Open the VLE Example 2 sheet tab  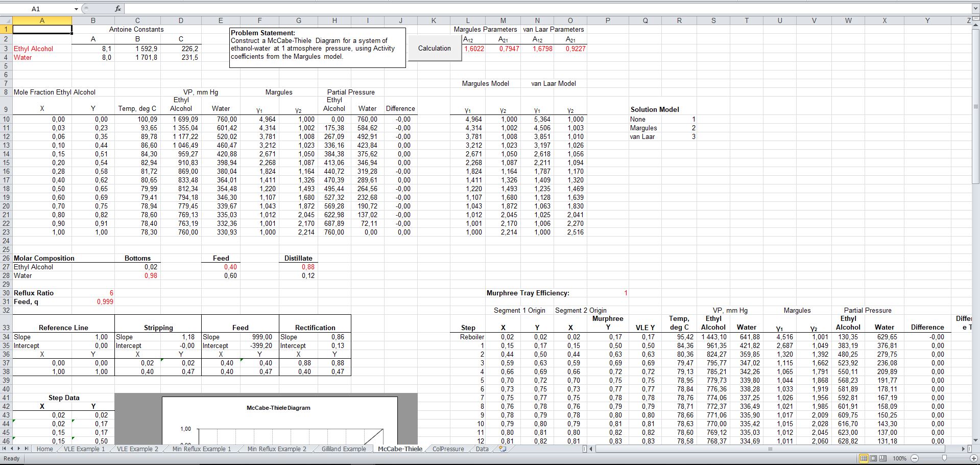137,449
